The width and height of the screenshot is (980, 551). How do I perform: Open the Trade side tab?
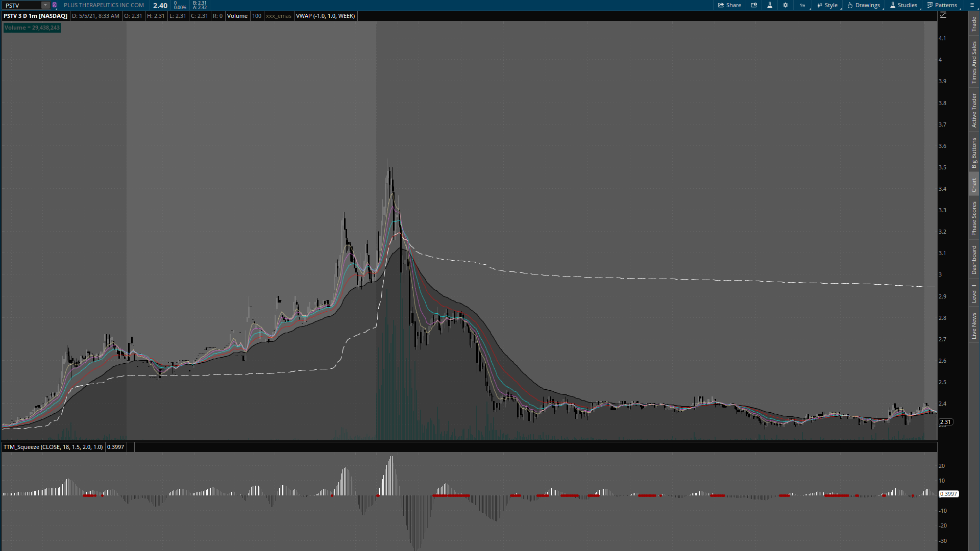point(974,23)
